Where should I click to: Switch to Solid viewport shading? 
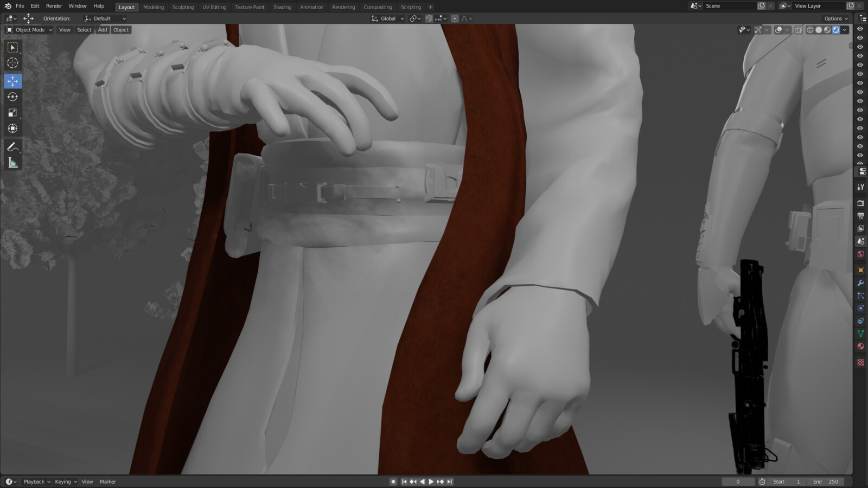pos(819,30)
